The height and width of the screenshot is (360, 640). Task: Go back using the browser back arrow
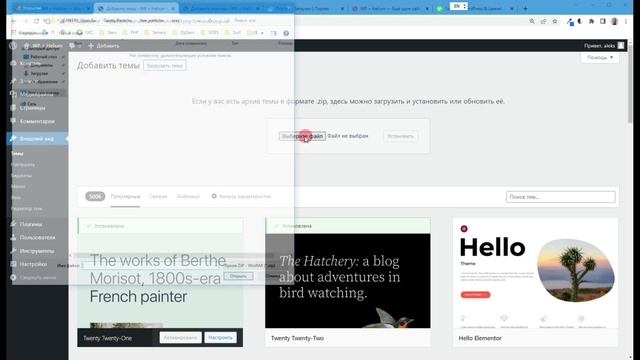click(14, 21)
